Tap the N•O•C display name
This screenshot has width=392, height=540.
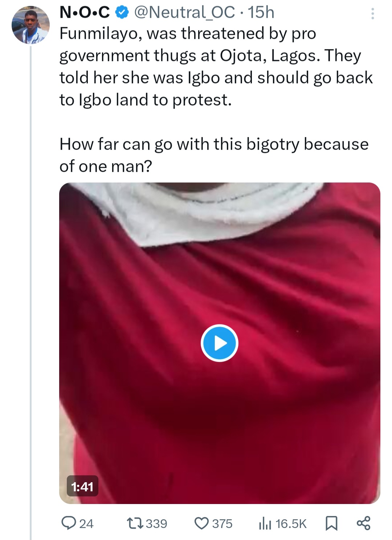(x=84, y=12)
